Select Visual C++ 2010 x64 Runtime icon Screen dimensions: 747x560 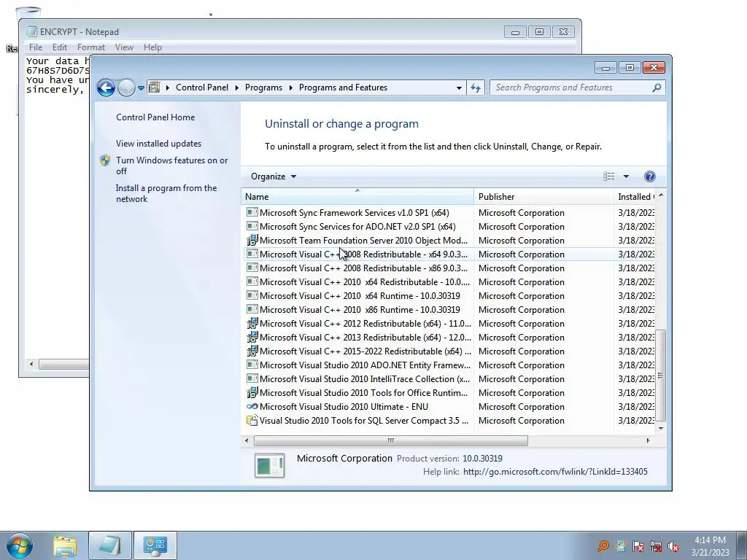pyautogui.click(x=252, y=295)
